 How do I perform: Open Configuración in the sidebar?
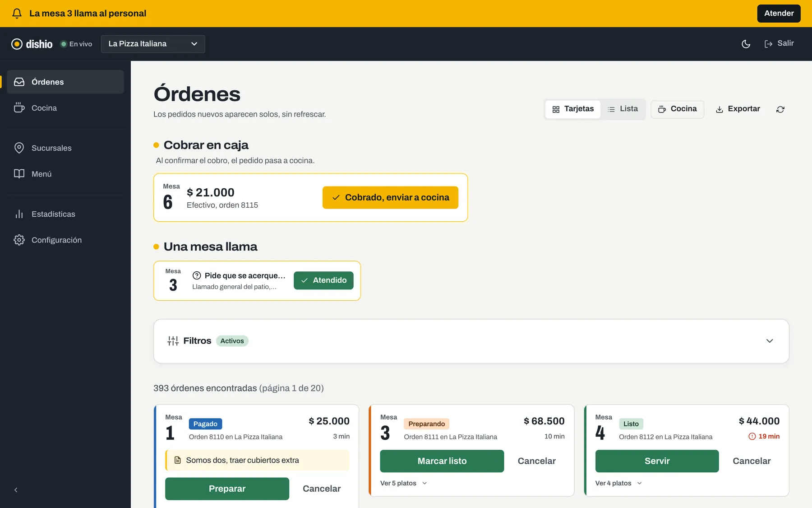(65, 240)
